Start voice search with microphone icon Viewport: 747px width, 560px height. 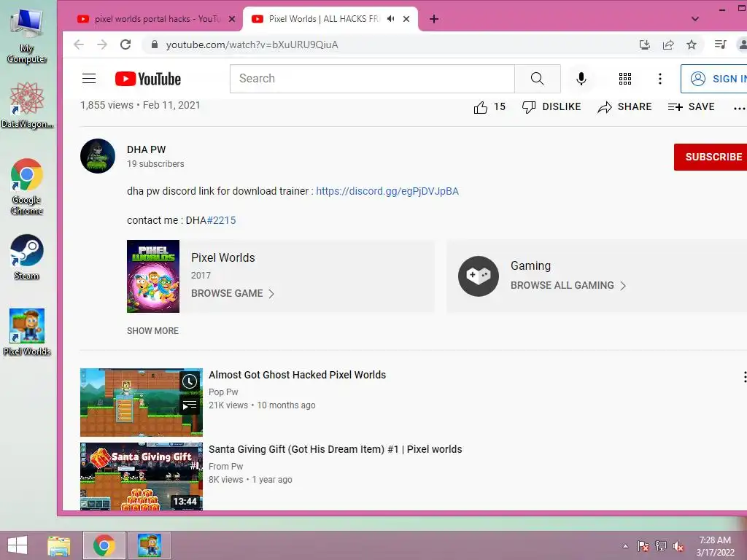coord(581,79)
